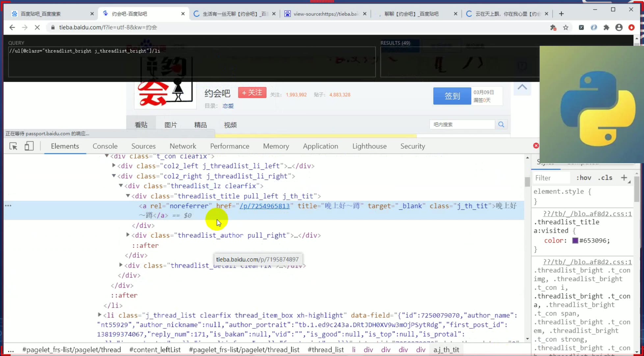Click the Tieba search magnifier icon
The image size is (644, 356).
pyautogui.click(x=501, y=124)
